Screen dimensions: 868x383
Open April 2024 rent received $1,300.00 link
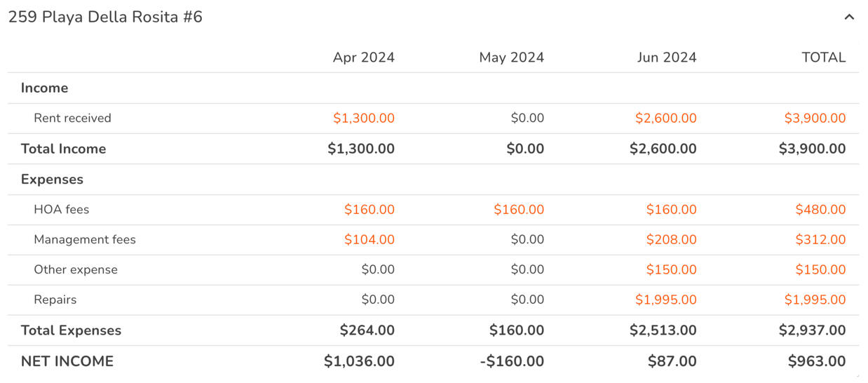[363, 119]
